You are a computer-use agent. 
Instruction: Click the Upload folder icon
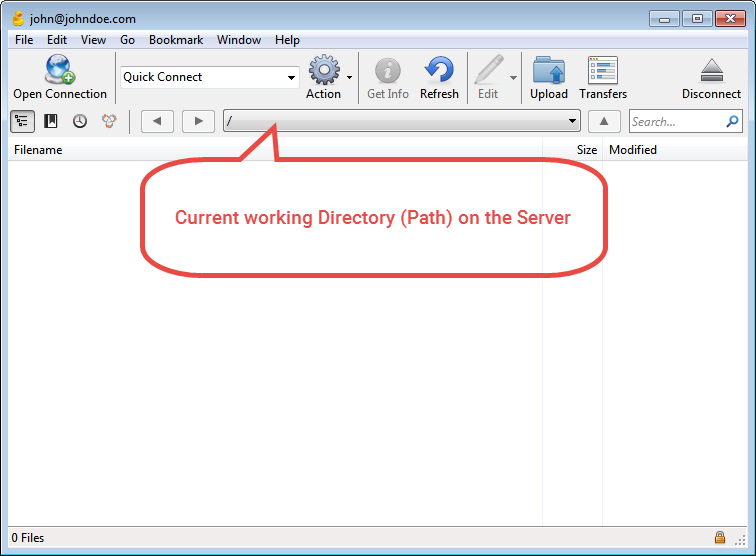tap(549, 70)
